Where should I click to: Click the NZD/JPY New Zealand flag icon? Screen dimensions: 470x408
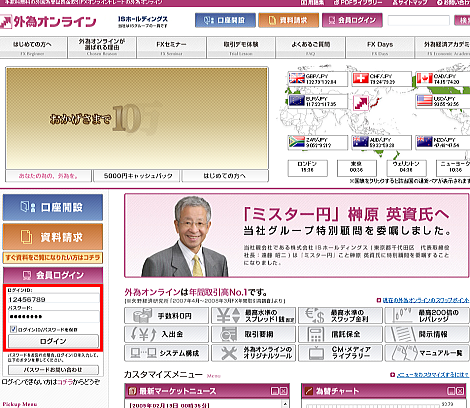click(424, 142)
